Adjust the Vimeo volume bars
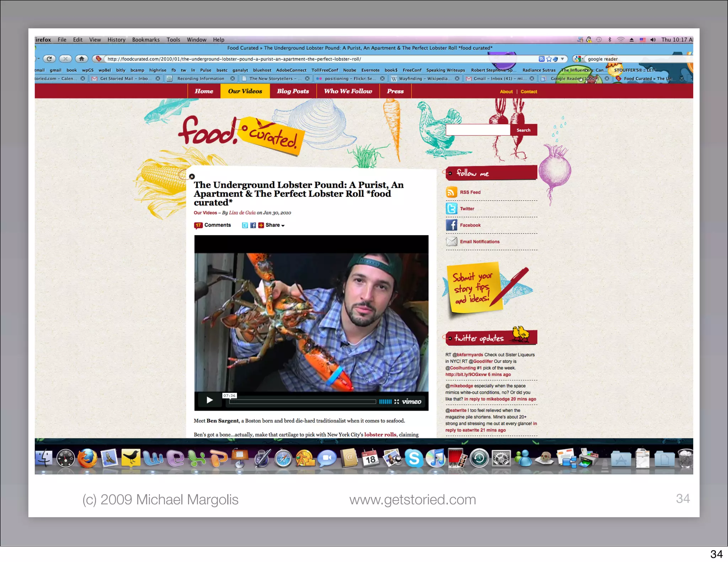The height and width of the screenshot is (562, 728). click(x=385, y=401)
